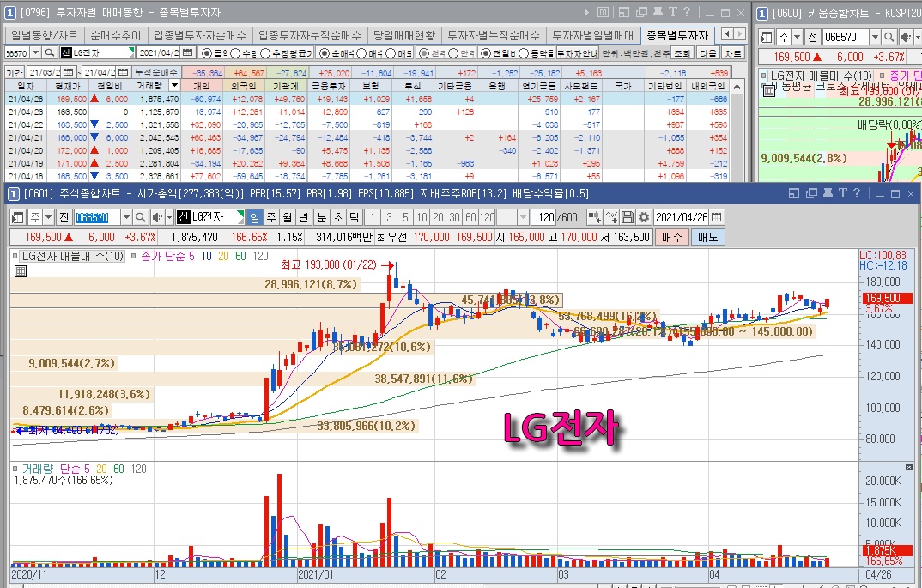Click magnifier search icon in 0601 chart toolbar
Image resolution: width=922 pixels, height=588 pixels.
point(141,217)
